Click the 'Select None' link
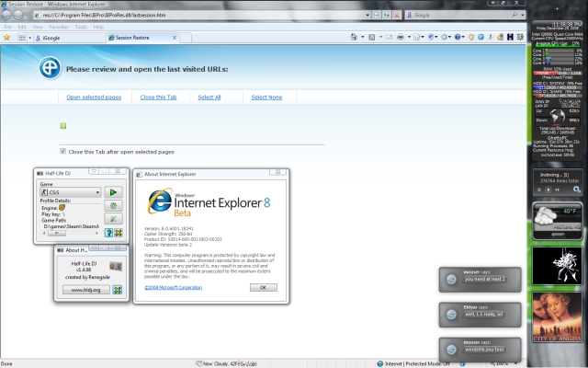Viewport: 588px width, 368px height. tap(266, 97)
